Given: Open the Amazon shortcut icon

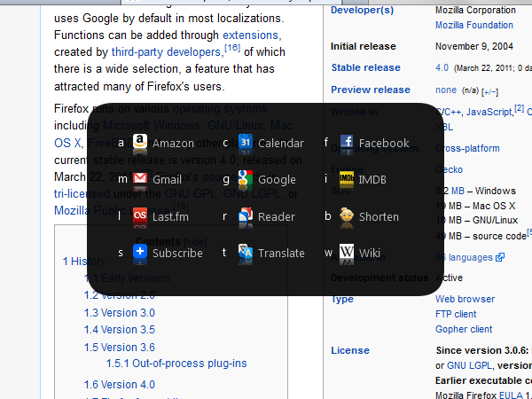Looking at the screenshot, I should click(140, 142).
